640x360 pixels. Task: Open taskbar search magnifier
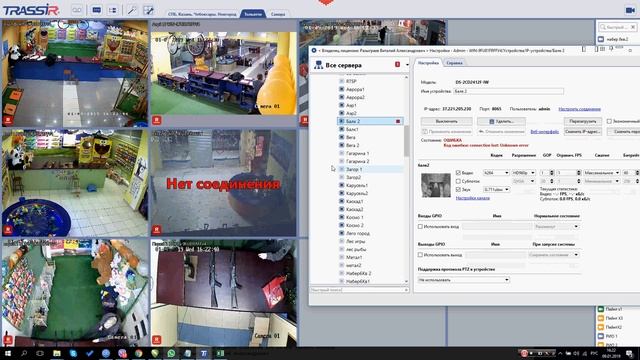[24, 353]
